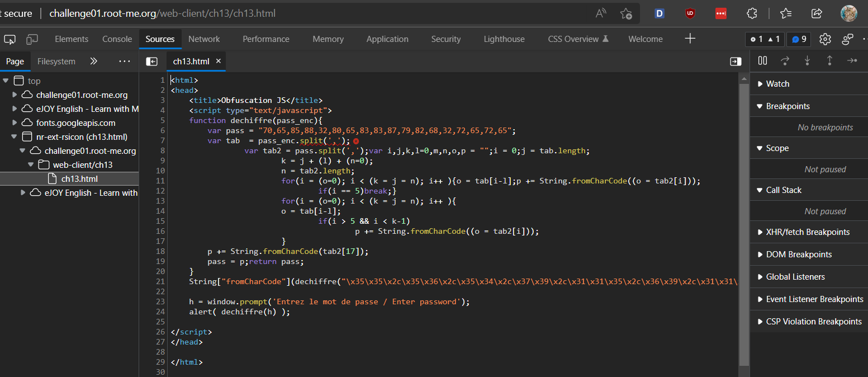
Task: Toggle the device emulation icon
Action: click(32, 39)
